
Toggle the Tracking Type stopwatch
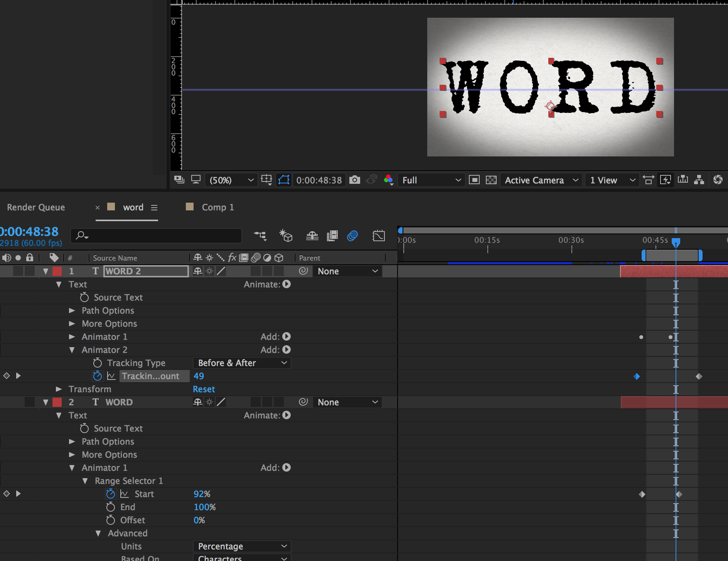tap(98, 363)
